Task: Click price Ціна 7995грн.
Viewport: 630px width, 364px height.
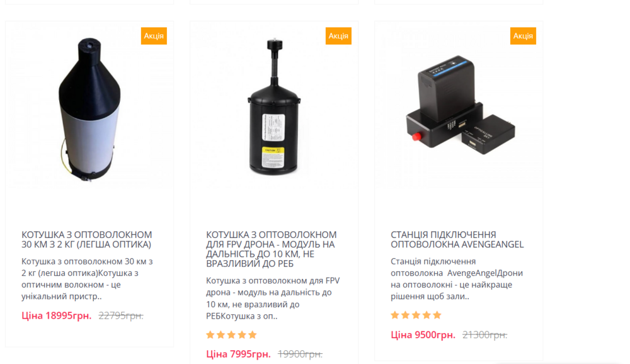Action: (x=238, y=354)
